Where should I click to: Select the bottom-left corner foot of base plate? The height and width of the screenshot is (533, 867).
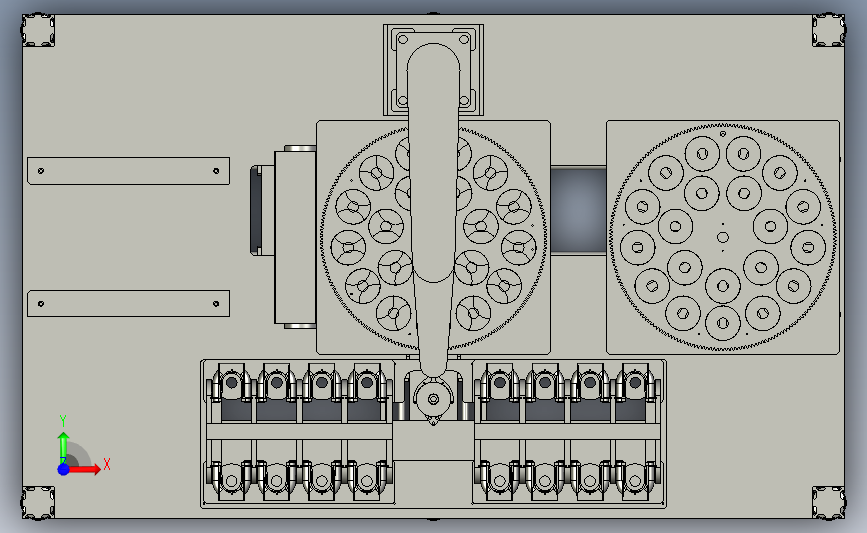point(38,503)
